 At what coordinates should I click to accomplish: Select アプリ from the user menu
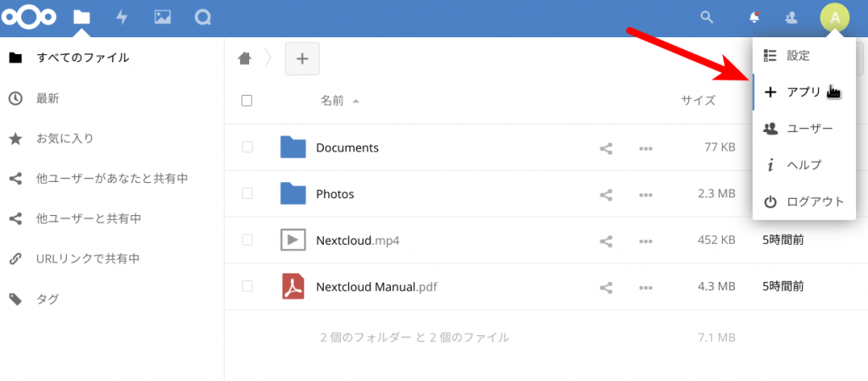coord(802,92)
